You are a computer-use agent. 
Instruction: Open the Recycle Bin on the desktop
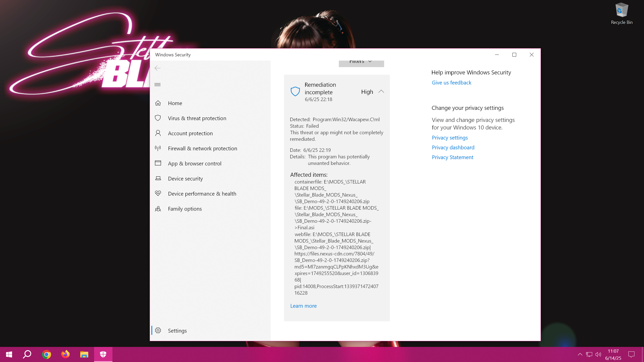[622, 14]
